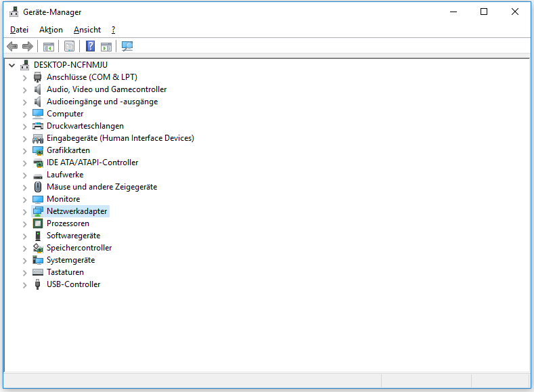Select the Grafikkarten label

point(68,150)
